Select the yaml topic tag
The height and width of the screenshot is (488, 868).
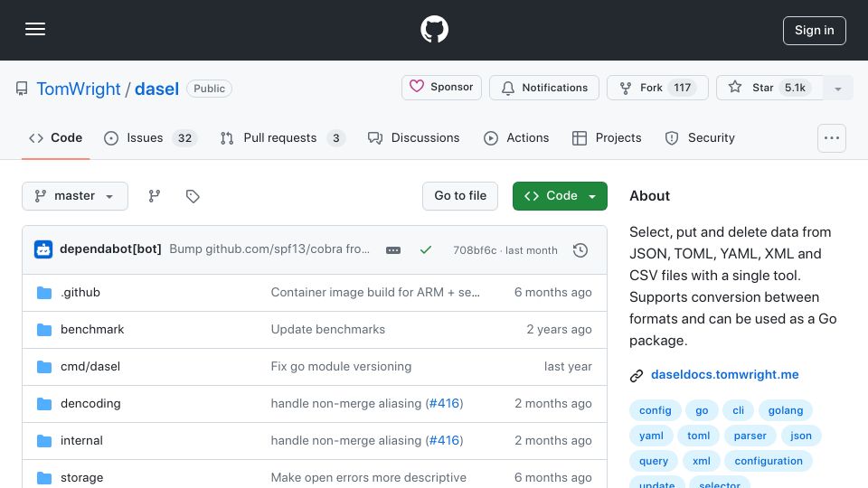pyautogui.click(x=651, y=436)
